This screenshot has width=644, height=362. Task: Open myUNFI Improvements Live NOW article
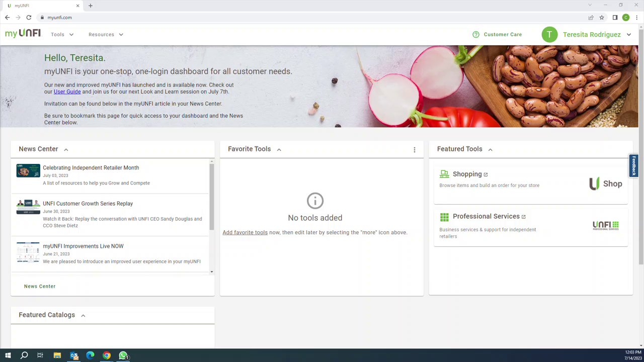pyautogui.click(x=83, y=246)
